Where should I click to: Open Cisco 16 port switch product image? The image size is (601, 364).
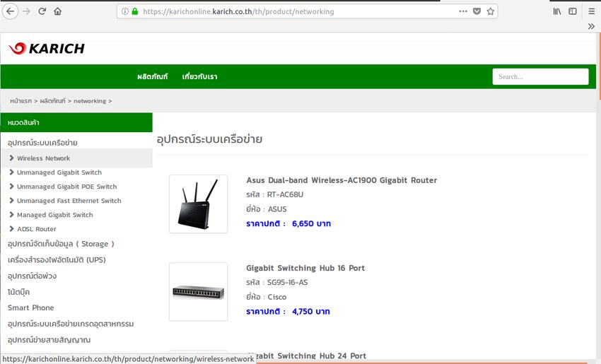[x=198, y=292]
